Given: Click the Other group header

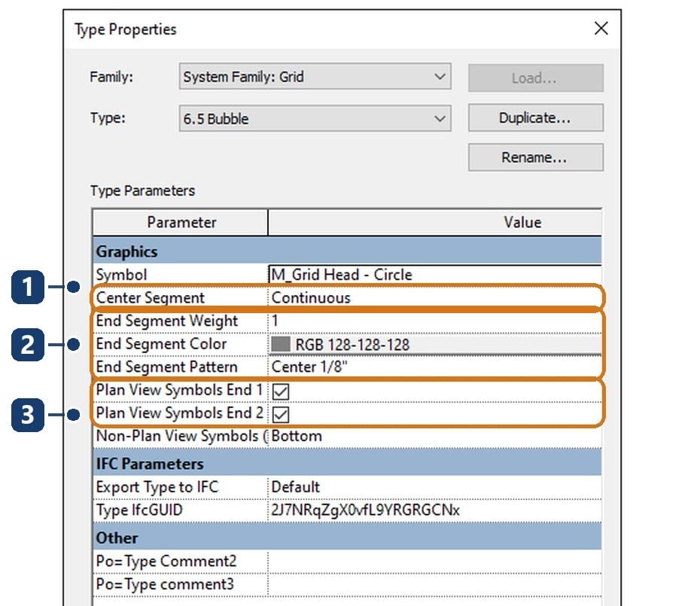Looking at the screenshot, I should 347,537.
